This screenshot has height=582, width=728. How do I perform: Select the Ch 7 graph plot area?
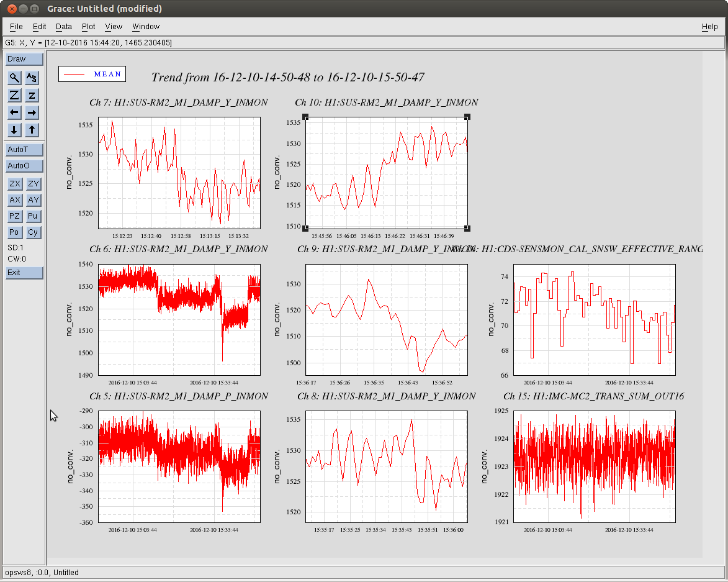coord(179,173)
